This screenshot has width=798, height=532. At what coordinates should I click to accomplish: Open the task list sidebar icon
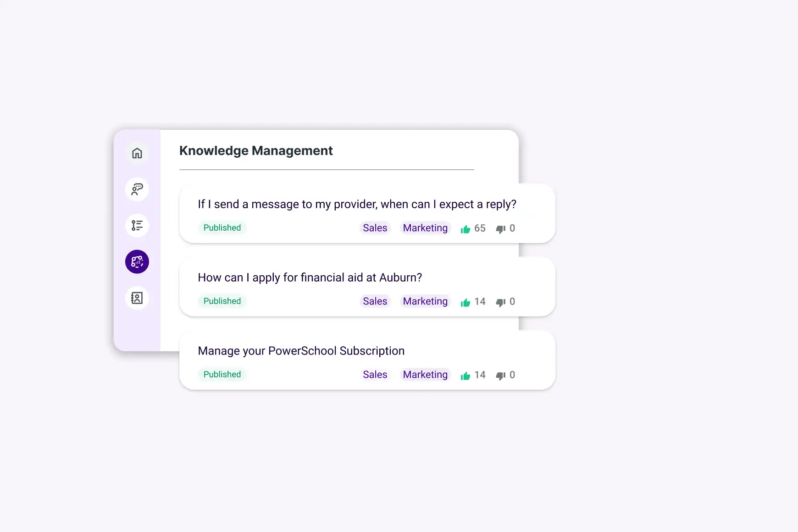[x=137, y=226]
